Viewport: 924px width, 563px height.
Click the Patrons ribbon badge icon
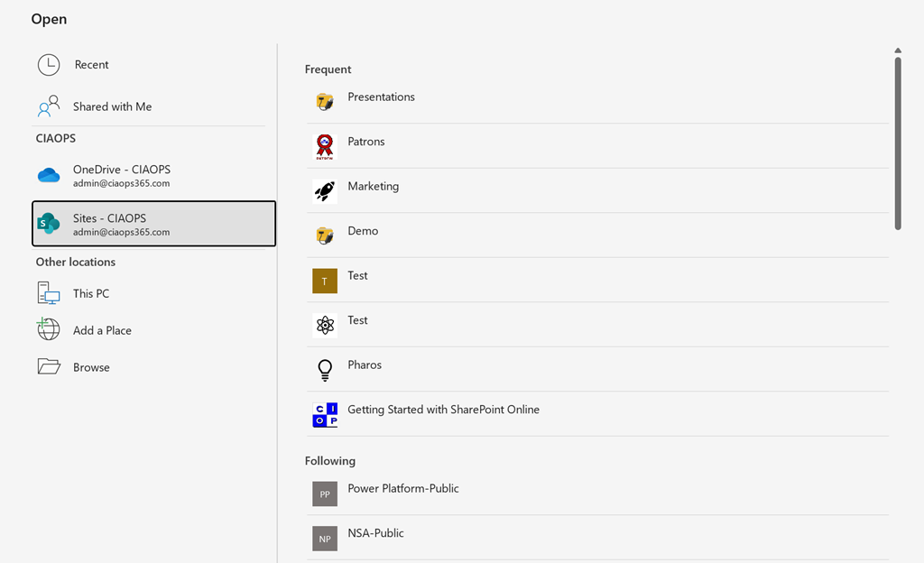click(325, 146)
